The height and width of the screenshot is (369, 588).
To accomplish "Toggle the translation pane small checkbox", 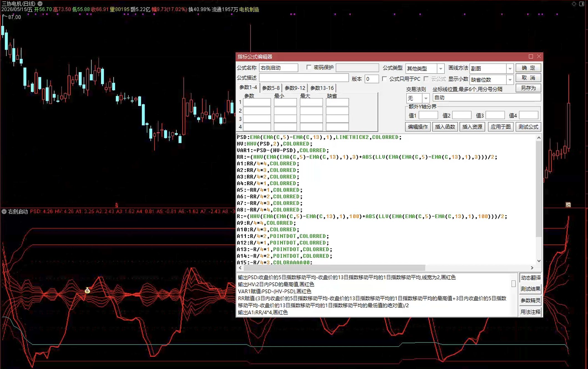I will 513,284.
